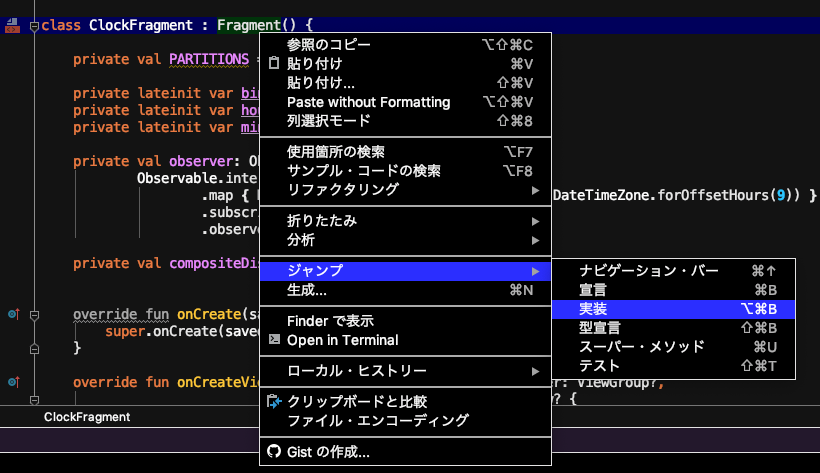Choose サンプル・コードの検索
The height and width of the screenshot is (473, 820).
(x=405, y=171)
